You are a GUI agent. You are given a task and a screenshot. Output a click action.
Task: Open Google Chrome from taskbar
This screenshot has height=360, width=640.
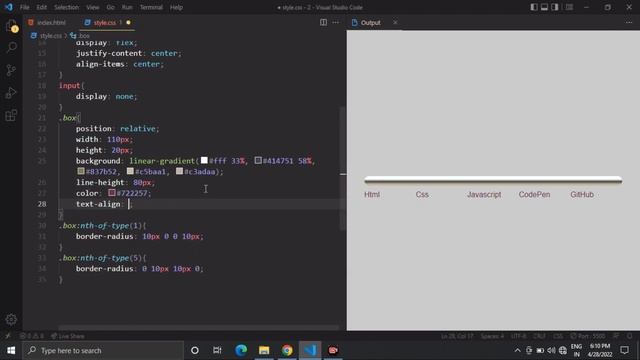[x=287, y=350]
